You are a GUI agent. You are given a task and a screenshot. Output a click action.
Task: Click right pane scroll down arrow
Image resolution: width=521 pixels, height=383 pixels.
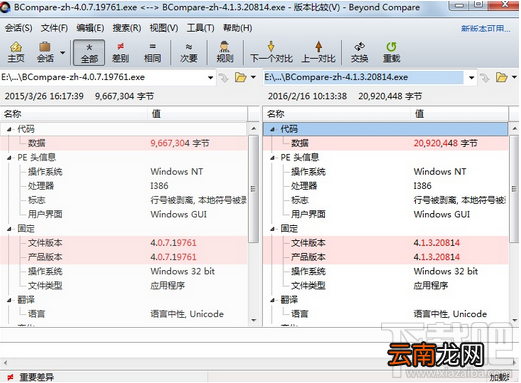tap(515, 320)
